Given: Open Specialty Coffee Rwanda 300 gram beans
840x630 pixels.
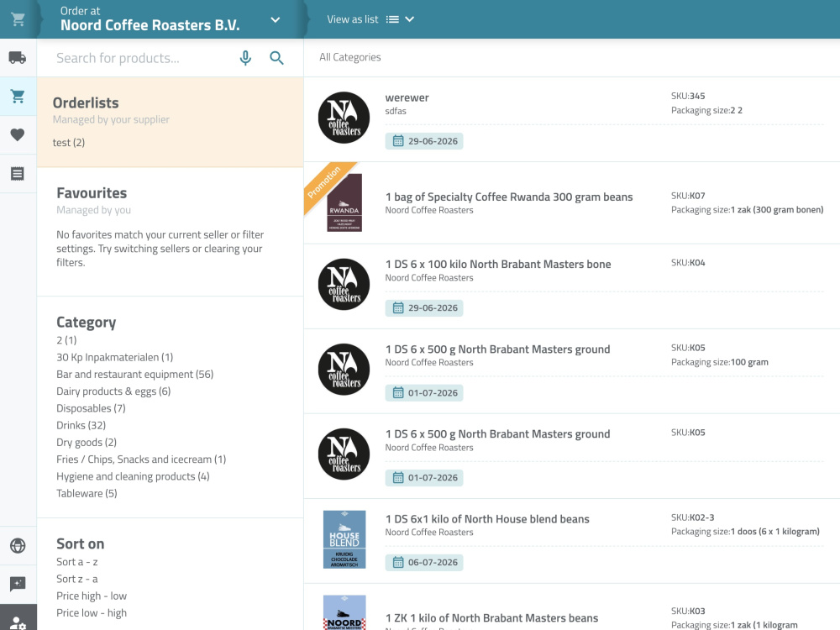Looking at the screenshot, I should point(509,197).
